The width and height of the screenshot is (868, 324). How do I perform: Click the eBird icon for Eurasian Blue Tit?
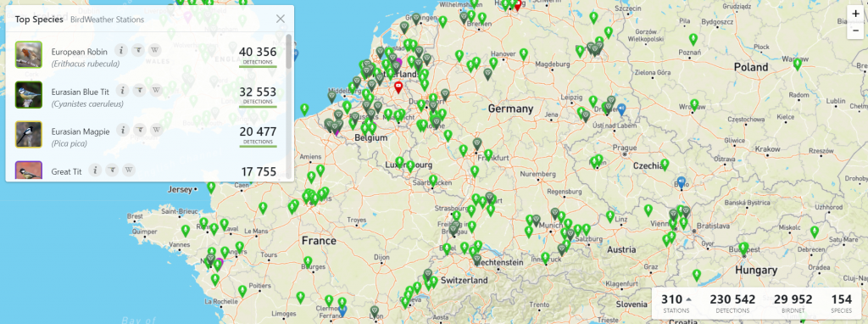coord(140,90)
